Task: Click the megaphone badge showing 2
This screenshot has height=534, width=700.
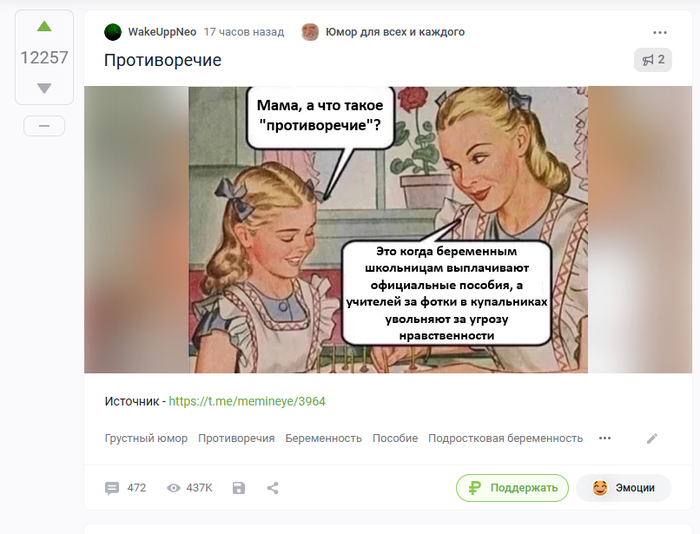Action: pyautogui.click(x=653, y=60)
